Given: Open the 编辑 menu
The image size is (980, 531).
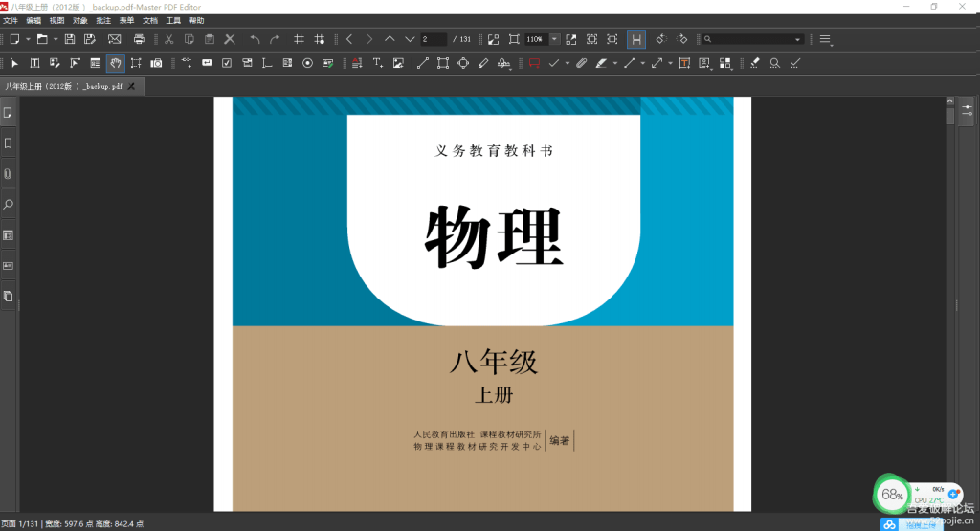Looking at the screenshot, I should [x=33, y=21].
